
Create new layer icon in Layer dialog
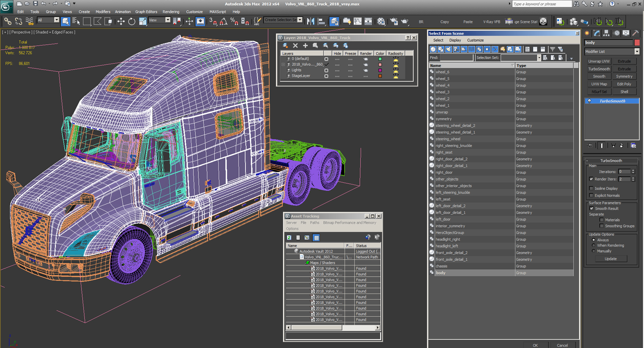click(x=285, y=45)
